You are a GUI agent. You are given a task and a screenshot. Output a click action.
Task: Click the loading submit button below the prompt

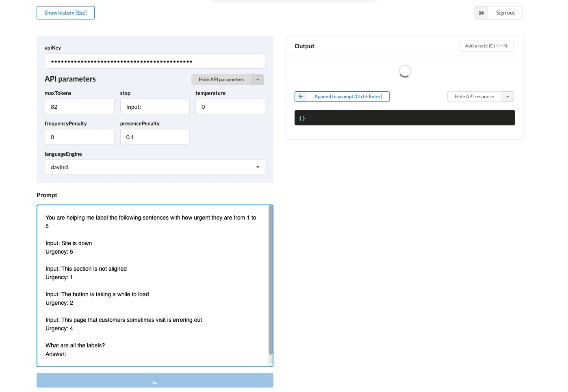click(x=155, y=380)
